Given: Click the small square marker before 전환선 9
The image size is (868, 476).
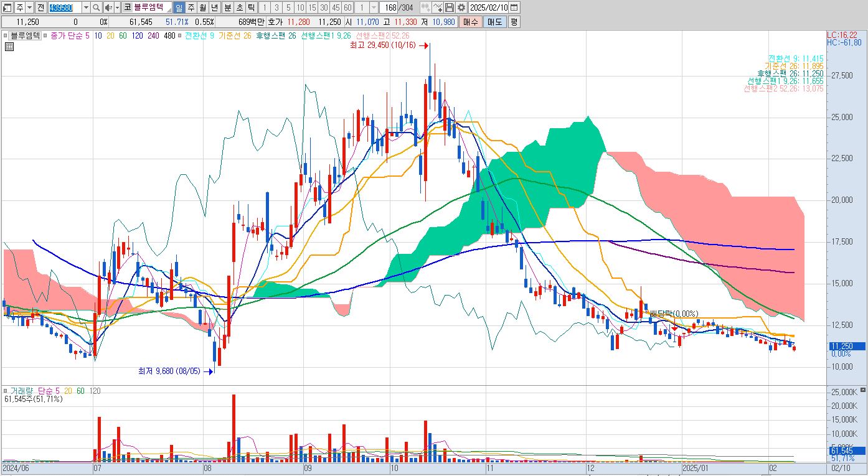Looking at the screenshot, I should point(181,36).
